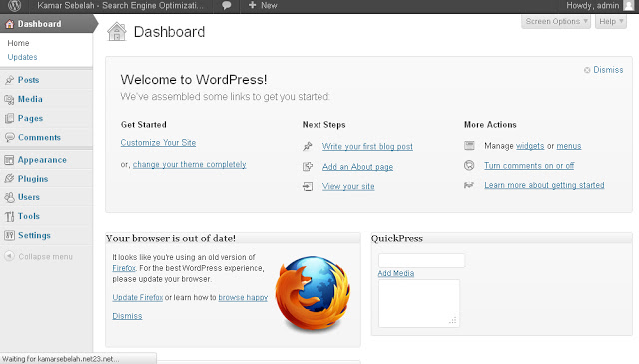Click the admin avatar in top bar

tap(629, 5)
